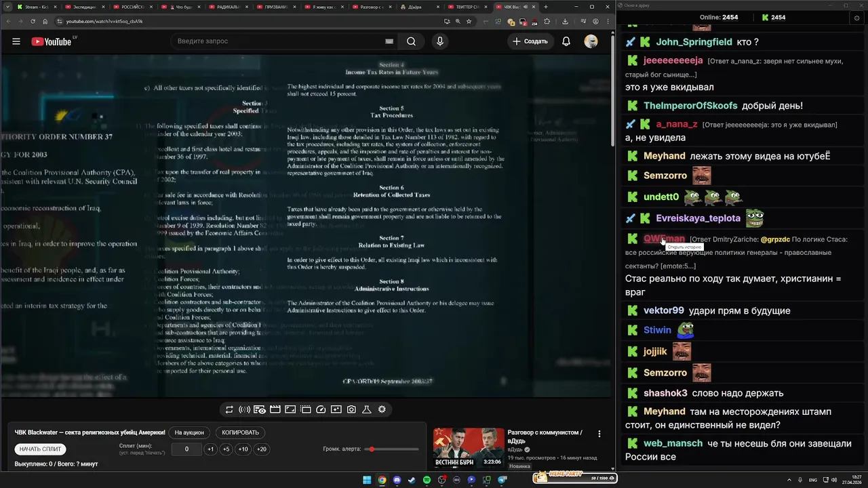Viewport: 868px width, 488px height.
Task: Go to YouTube home via logo
Action: click(52, 41)
